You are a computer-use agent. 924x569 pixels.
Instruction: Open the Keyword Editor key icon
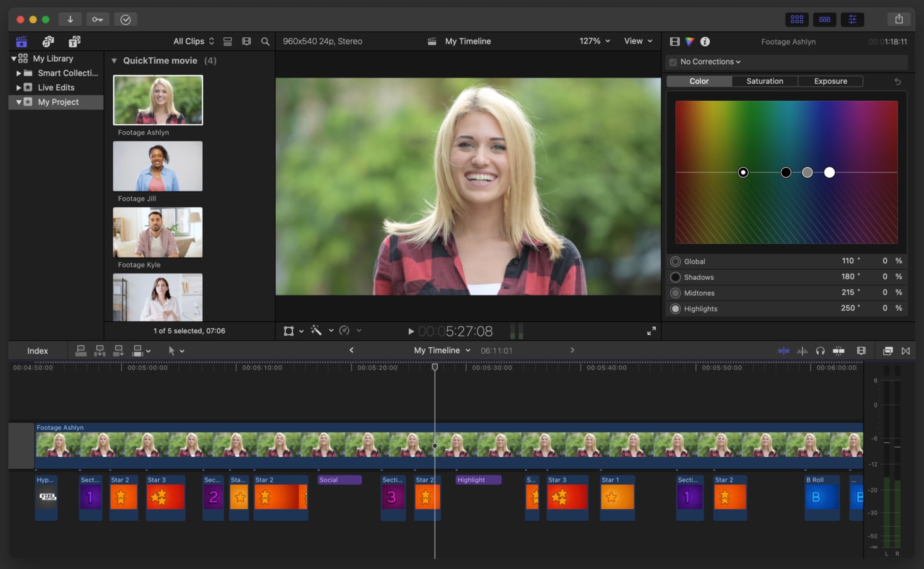click(x=98, y=20)
